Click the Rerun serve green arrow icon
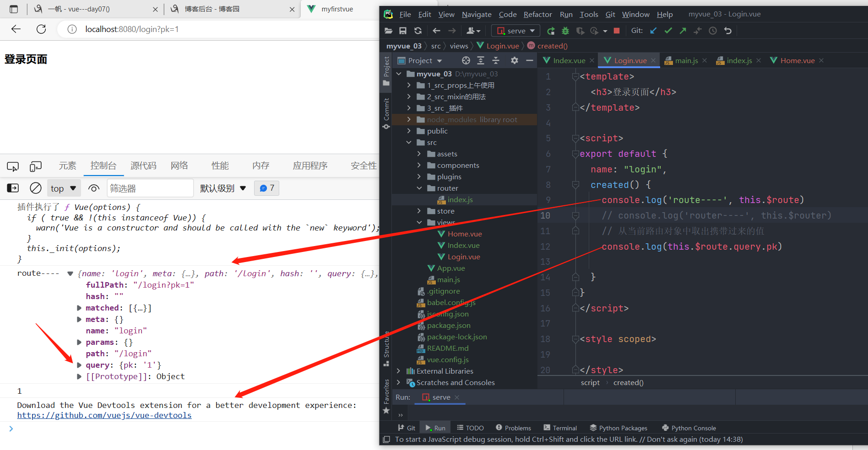The height and width of the screenshot is (450, 868). pos(551,31)
